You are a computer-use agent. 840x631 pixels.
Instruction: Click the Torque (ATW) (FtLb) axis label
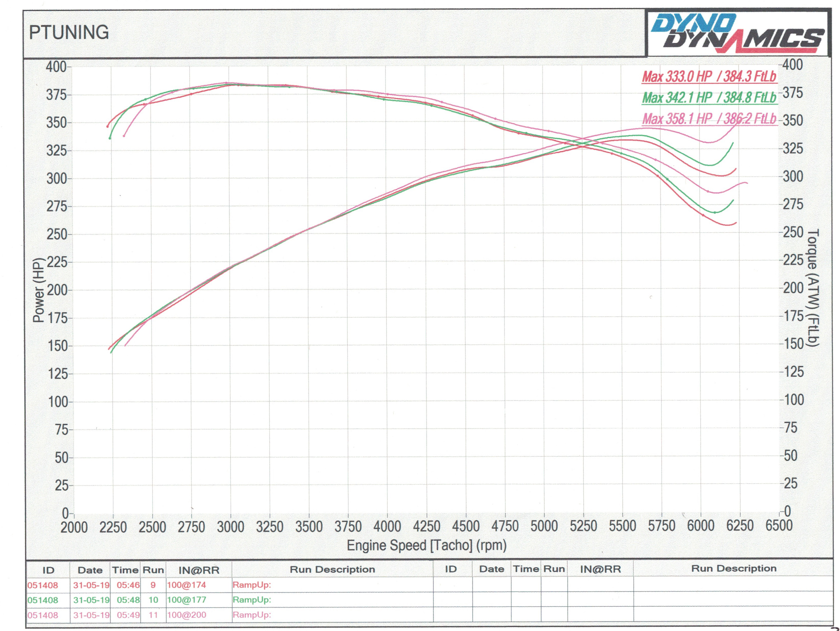813,287
